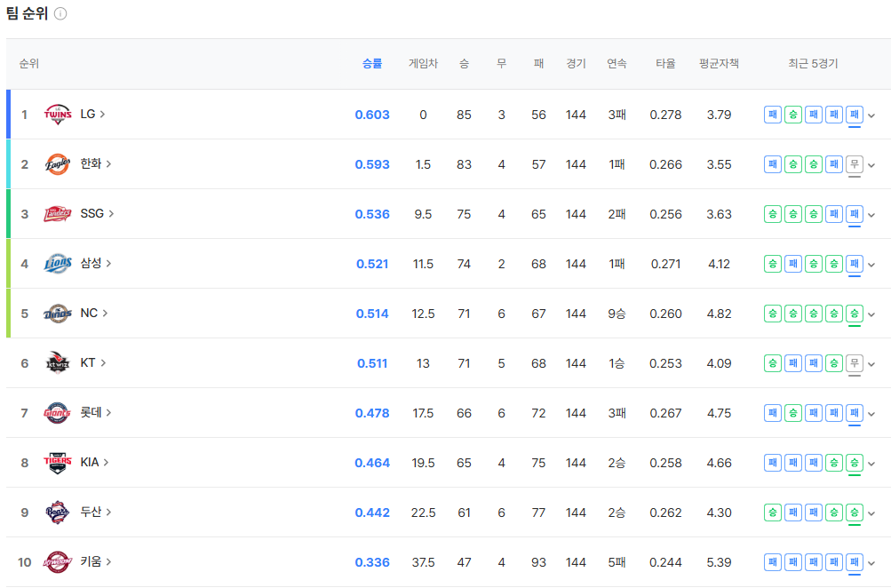Open the KIA team page link

(x=94, y=462)
